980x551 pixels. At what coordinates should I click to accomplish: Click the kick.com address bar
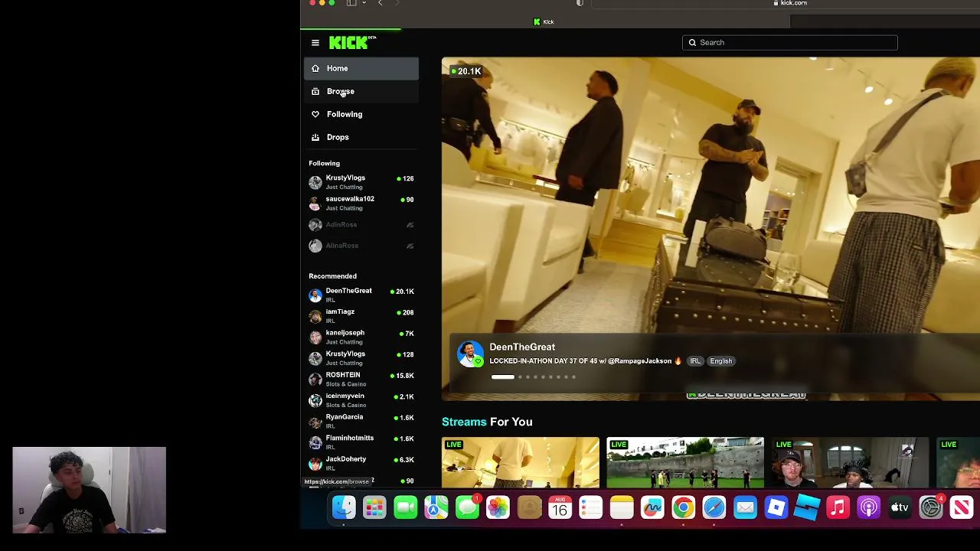tap(789, 3)
